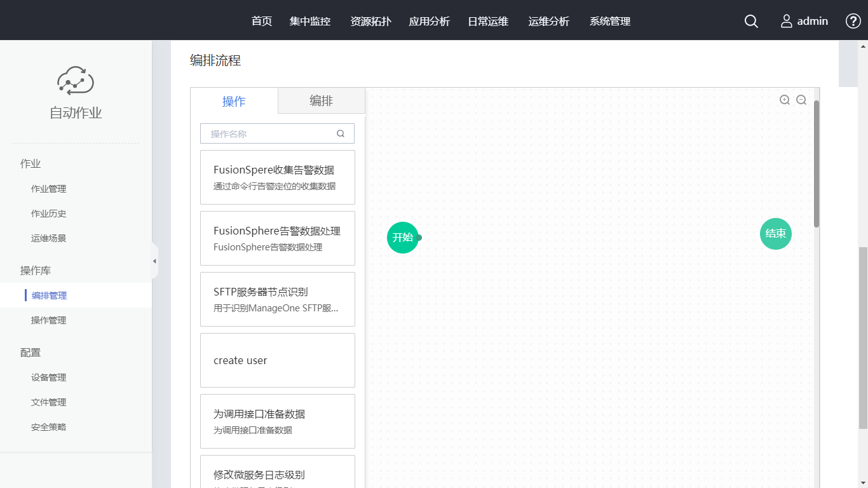Select the create user operation card
868x488 pixels.
pyautogui.click(x=278, y=360)
